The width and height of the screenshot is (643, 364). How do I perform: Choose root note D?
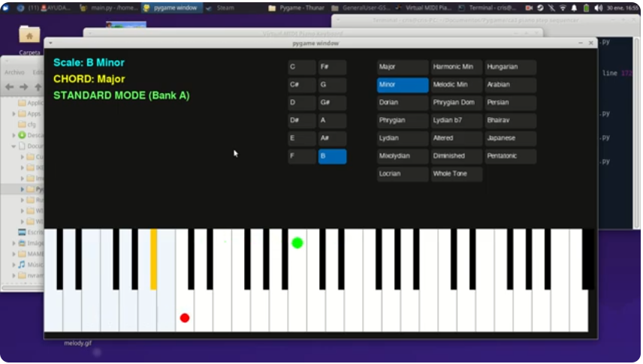(x=302, y=103)
